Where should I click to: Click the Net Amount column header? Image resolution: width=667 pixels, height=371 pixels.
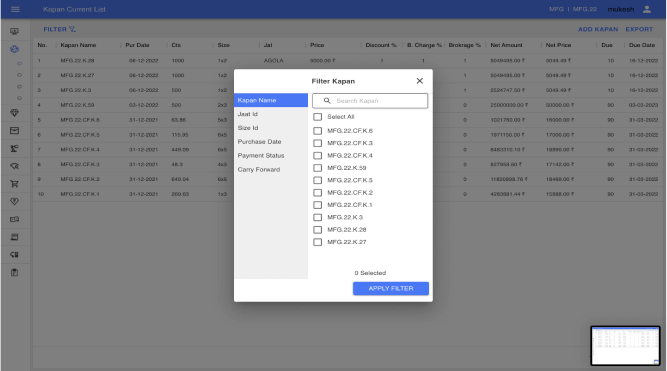506,45
